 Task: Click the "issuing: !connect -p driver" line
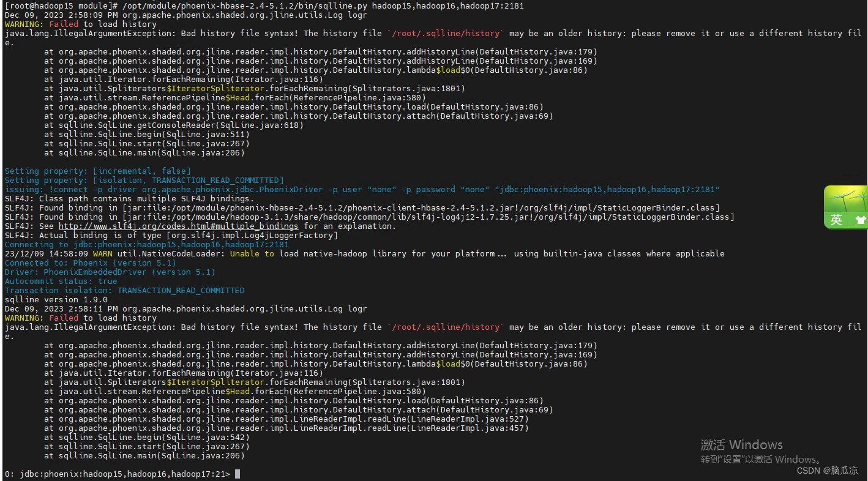click(x=362, y=189)
